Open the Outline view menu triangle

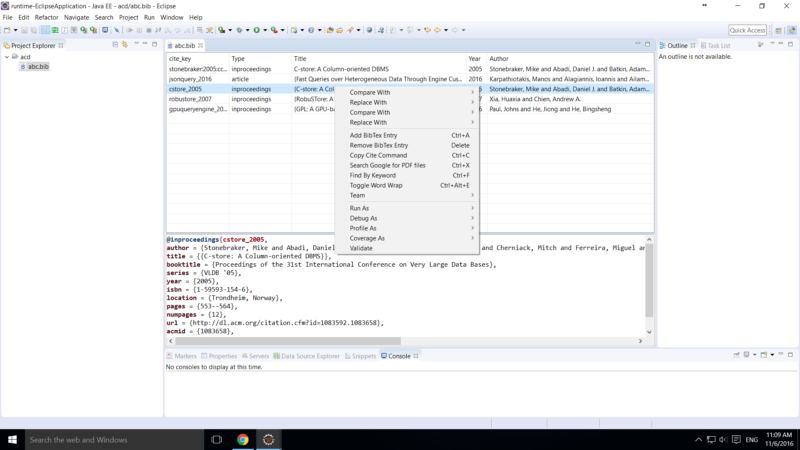pyautogui.click(x=772, y=44)
